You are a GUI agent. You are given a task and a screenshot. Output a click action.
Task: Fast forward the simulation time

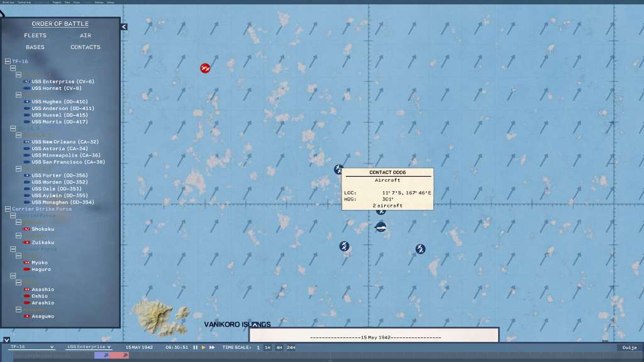(212, 348)
